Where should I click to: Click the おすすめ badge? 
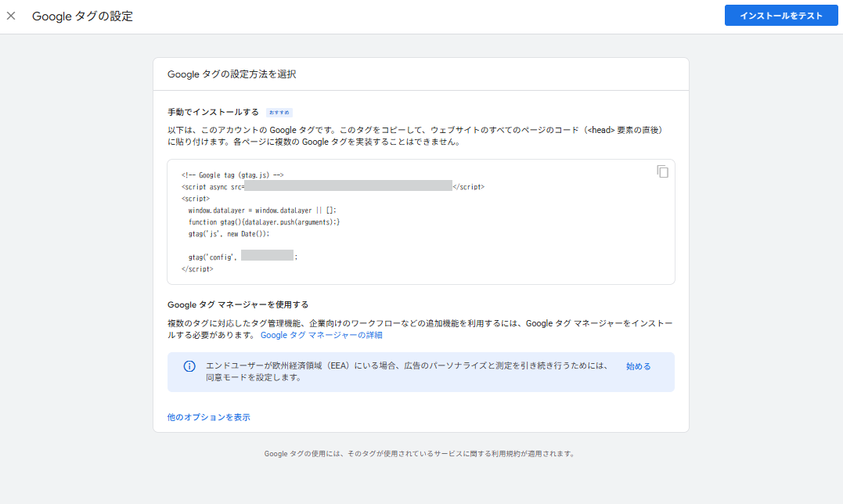point(279,111)
